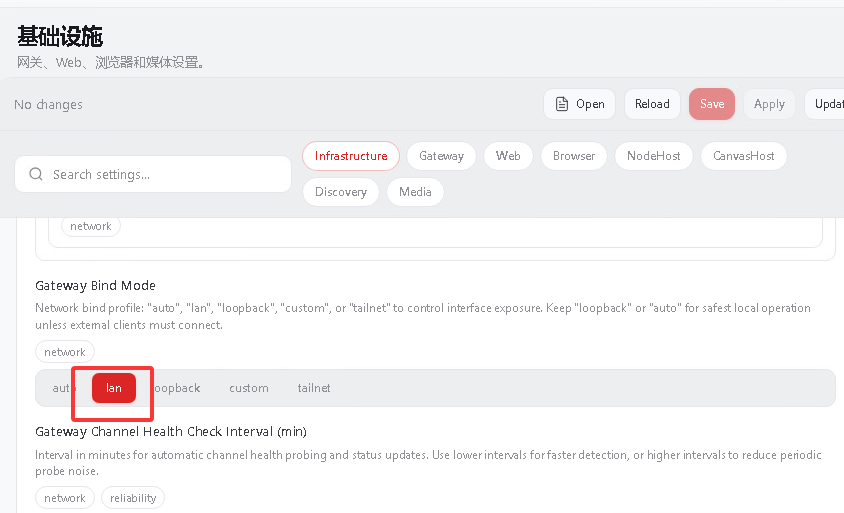
Task: Click the Reload button
Action: (x=652, y=104)
